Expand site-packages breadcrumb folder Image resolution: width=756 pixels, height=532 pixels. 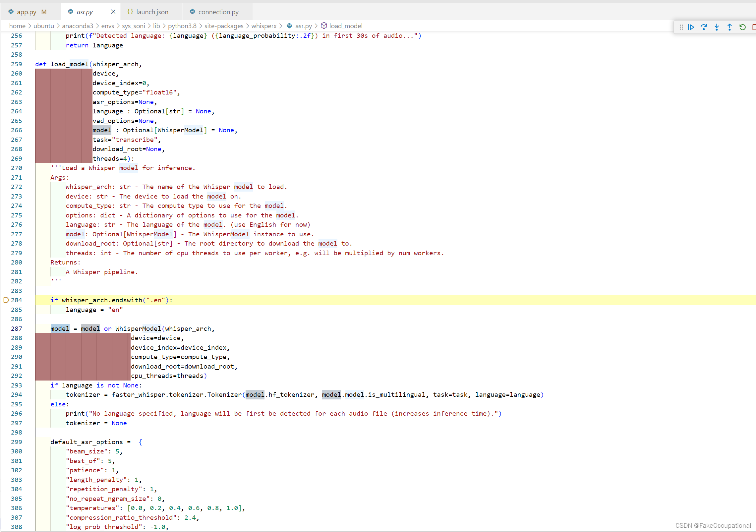tap(224, 26)
